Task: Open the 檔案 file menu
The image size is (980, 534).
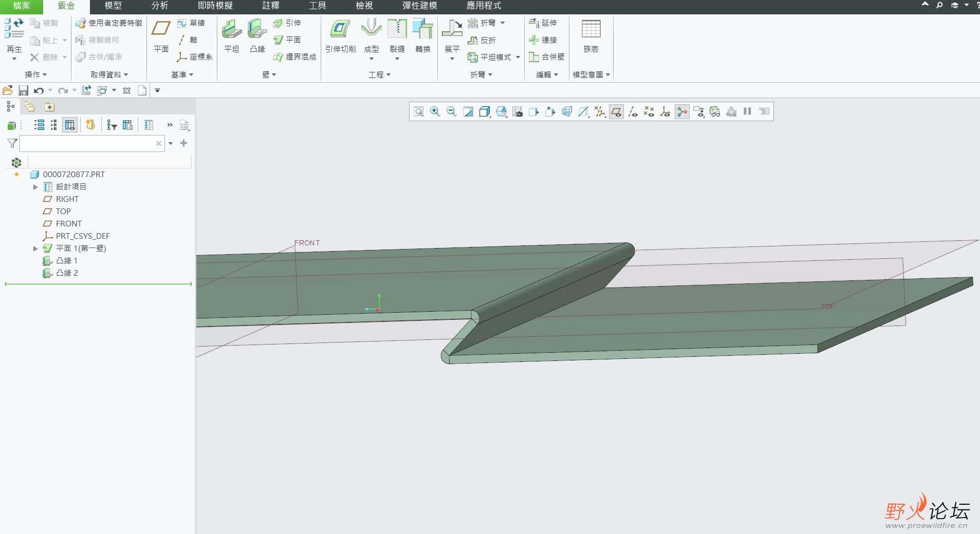Action: pyautogui.click(x=22, y=6)
